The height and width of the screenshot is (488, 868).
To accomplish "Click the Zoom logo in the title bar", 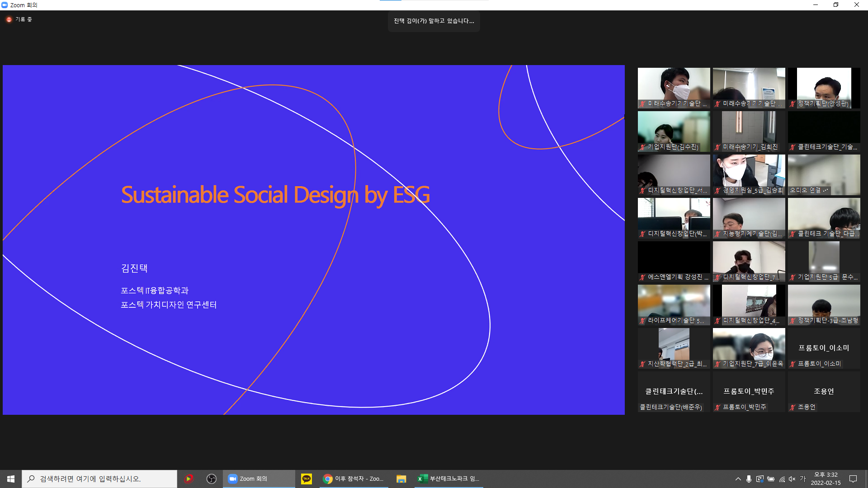I will point(5,5).
